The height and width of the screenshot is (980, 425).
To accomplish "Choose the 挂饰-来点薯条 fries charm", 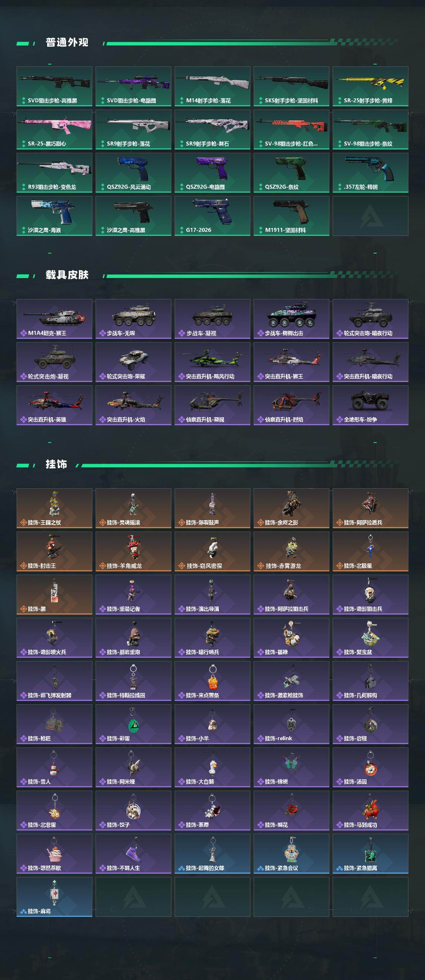I will coord(212,681).
